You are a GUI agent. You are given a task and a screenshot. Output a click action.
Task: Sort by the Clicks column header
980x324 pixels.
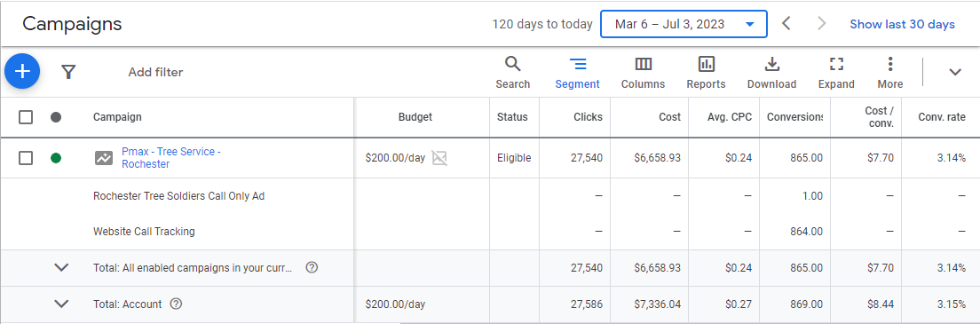[x=589, y=117]
